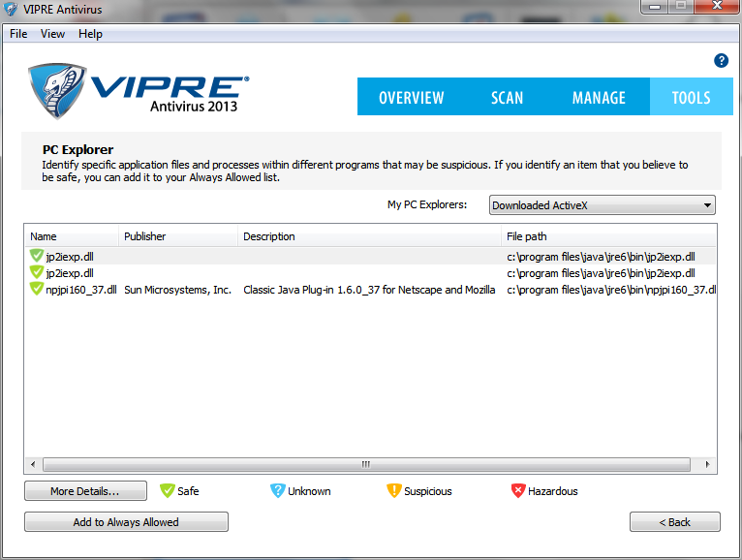
Task: Close the VIPRE Antivirus window
Action: [x=717, y=6]
